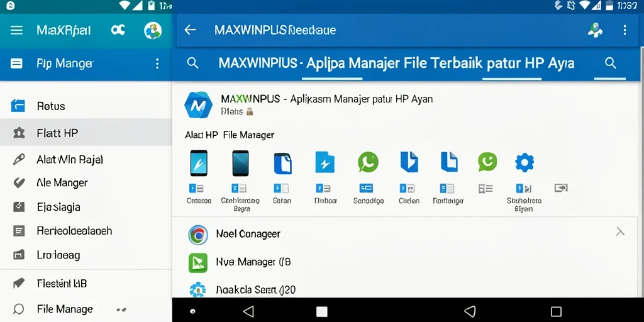Select Ejasiagia in the sidebar
This screenshot has width=644, height=322.
point(86,206)
